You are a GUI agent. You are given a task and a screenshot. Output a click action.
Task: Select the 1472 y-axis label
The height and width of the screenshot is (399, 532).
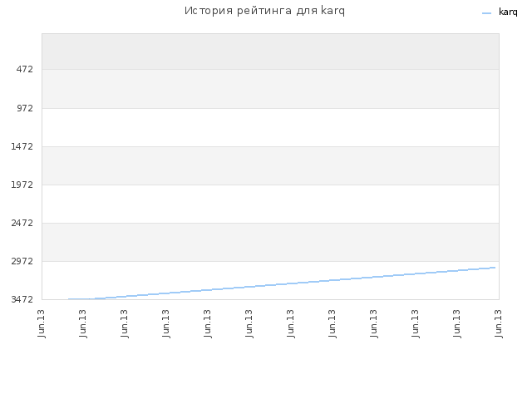click(x=22, y=146)
